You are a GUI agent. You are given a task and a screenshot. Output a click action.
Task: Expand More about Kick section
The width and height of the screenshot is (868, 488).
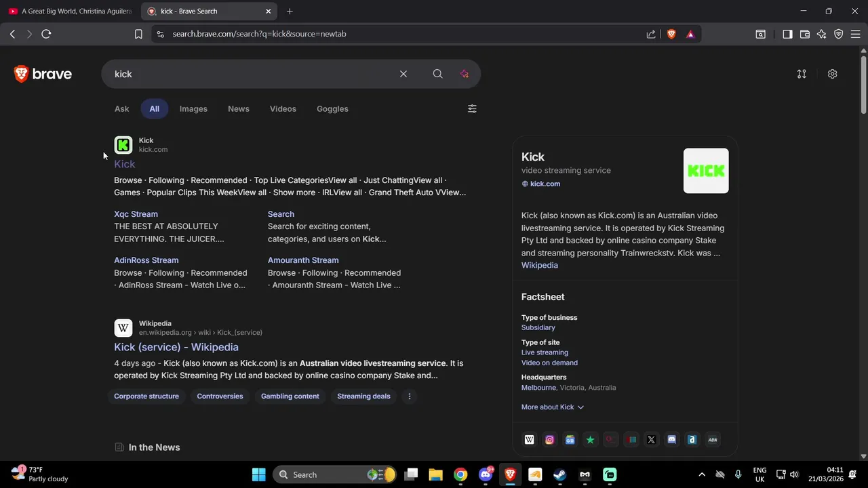click(553, 407)
